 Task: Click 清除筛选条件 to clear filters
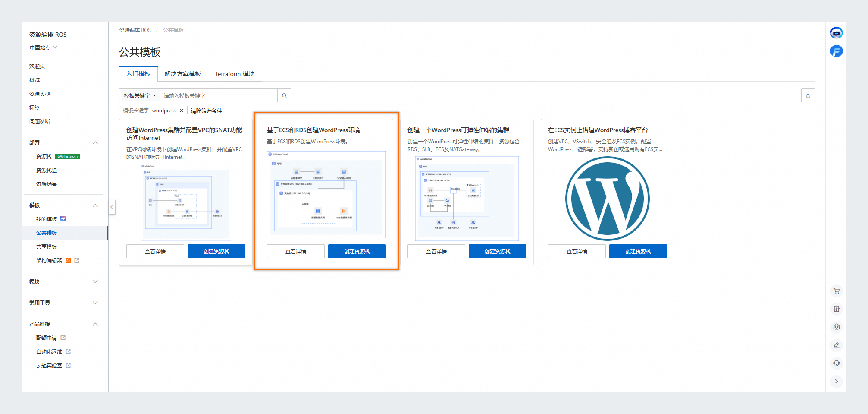click(x=207, y=111)
